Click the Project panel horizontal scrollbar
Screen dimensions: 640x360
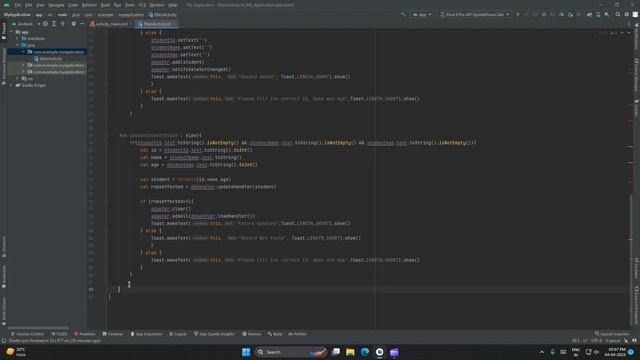point(38,328)
